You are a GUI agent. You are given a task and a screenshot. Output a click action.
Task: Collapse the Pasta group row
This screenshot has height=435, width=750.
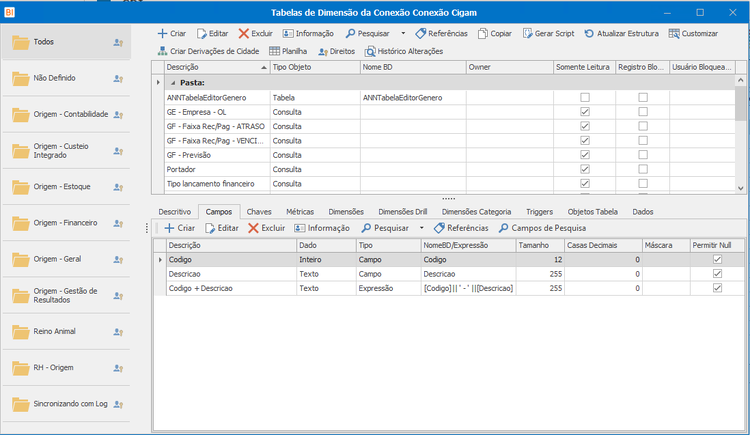coord(173,83)
